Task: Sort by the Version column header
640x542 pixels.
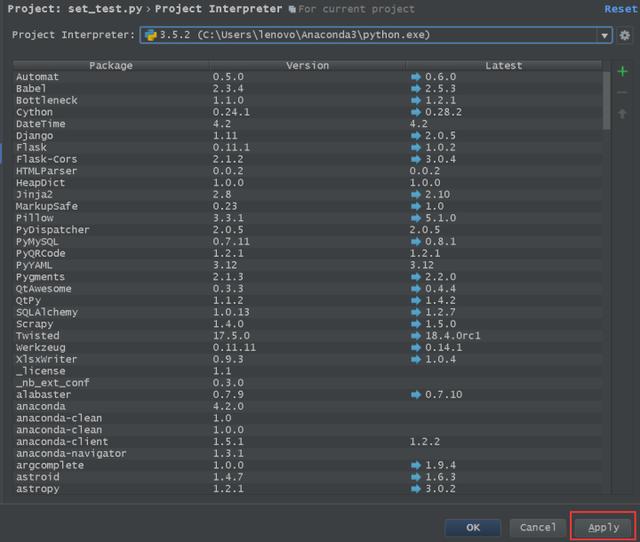Action: [x=307, y=65]
